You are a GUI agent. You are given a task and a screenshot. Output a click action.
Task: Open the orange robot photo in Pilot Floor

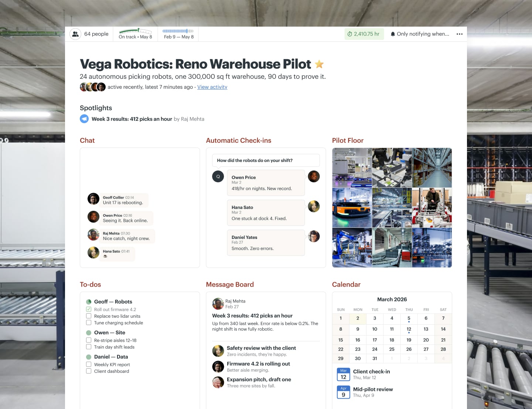[x=352, y=208]
